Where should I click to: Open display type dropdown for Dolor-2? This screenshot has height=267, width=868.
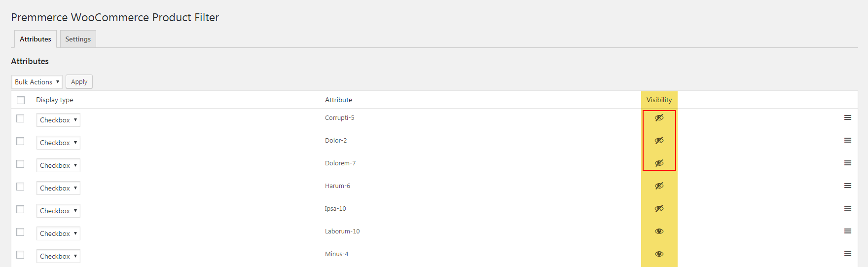58,143
